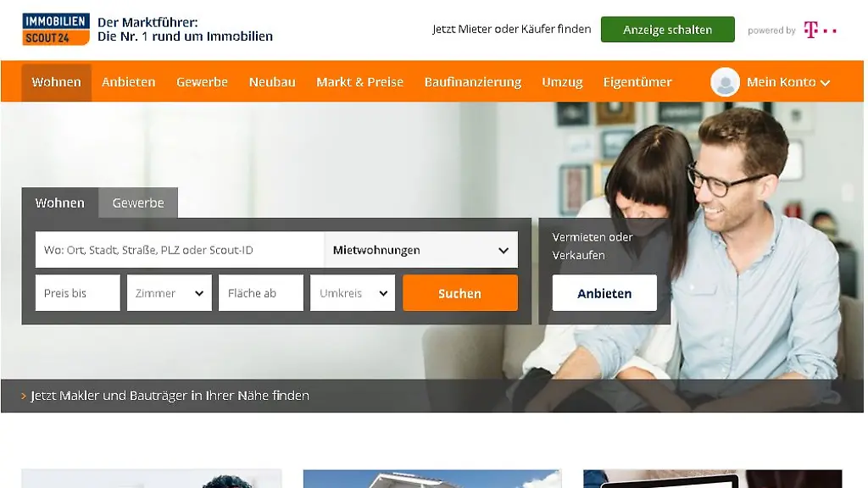Click the orange Suchen button
This screenshot has height=488, width=868.
pyautogui.click(x=460, y=293)
